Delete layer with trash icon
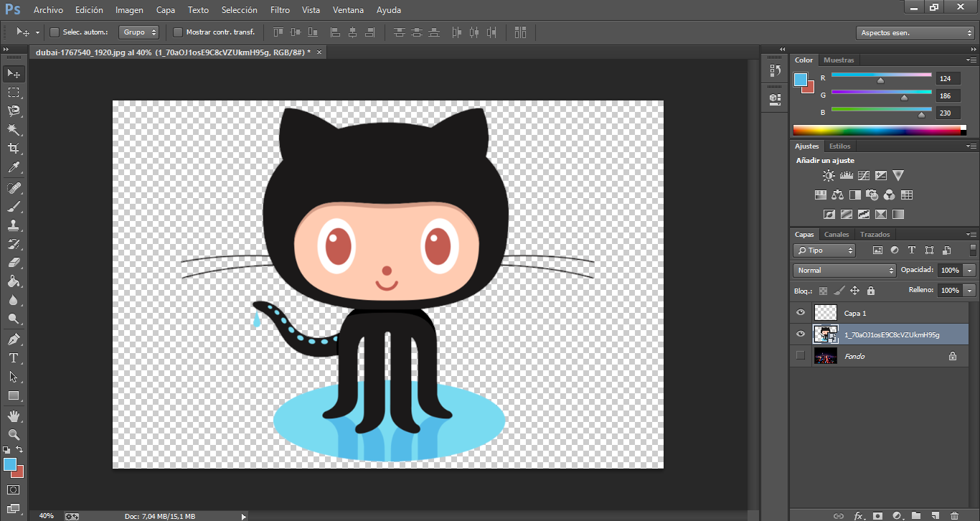The width and height of the screenshot is (980, 521). click(953, 515)
